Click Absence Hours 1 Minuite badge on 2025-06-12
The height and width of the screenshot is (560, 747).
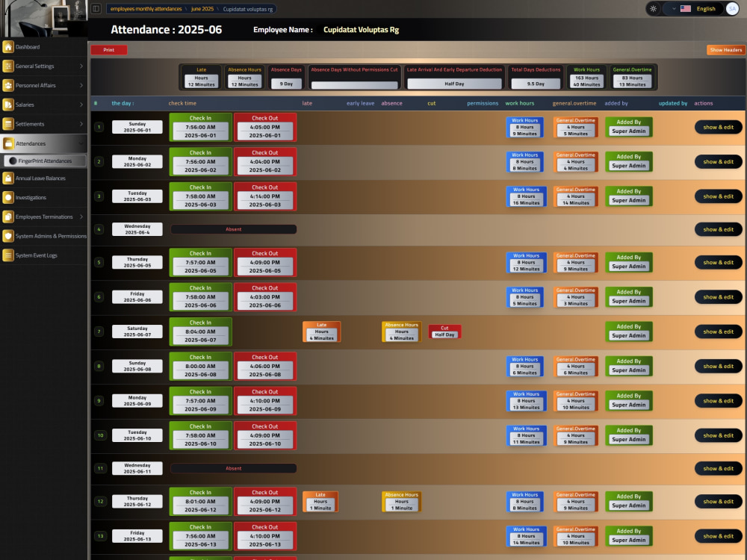[402, 502]
